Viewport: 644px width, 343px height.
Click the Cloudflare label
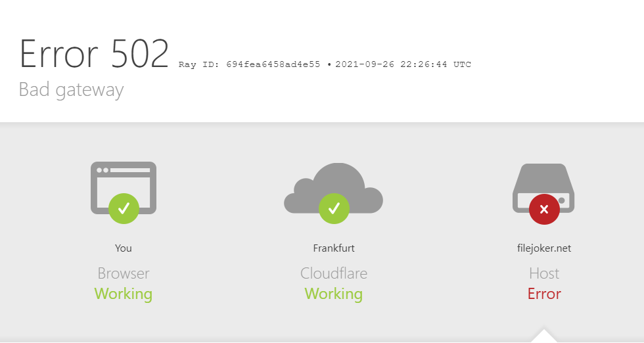click(x=334, y=273)
